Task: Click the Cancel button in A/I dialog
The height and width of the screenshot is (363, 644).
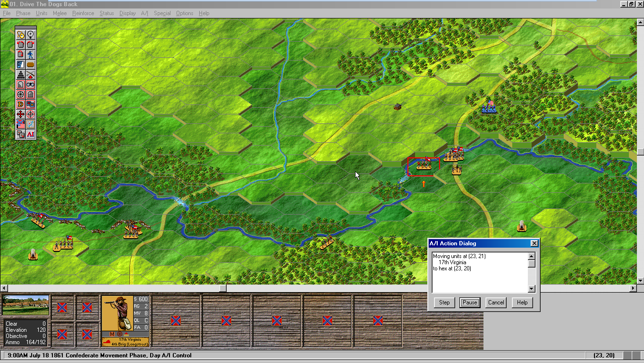Action: point(496,302)
